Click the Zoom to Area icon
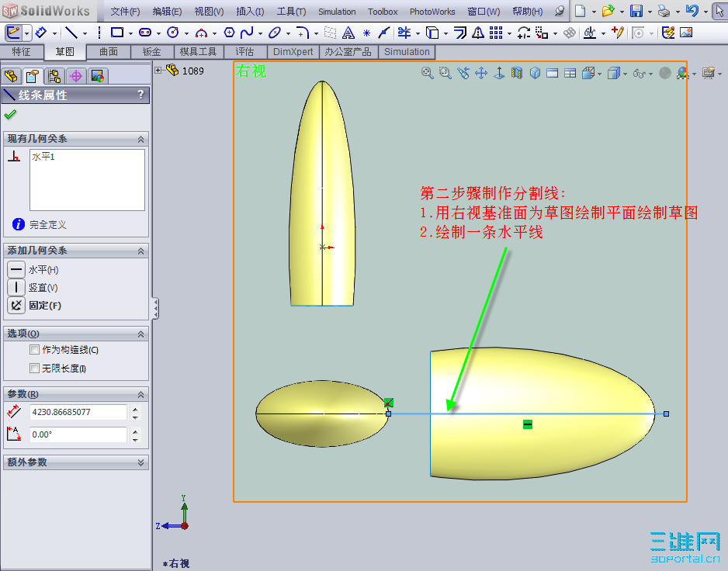Image resolution: width=728 pixels, height=571 pixels. [x=445, y=73]
